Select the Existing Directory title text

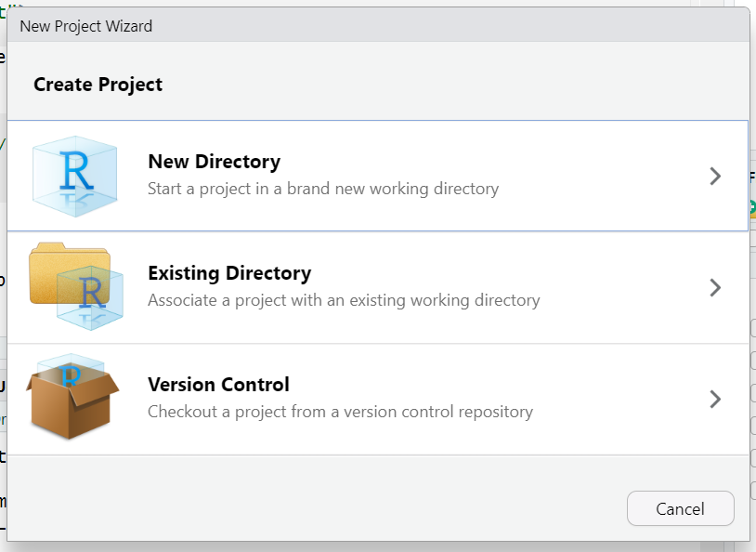[229, 273]
